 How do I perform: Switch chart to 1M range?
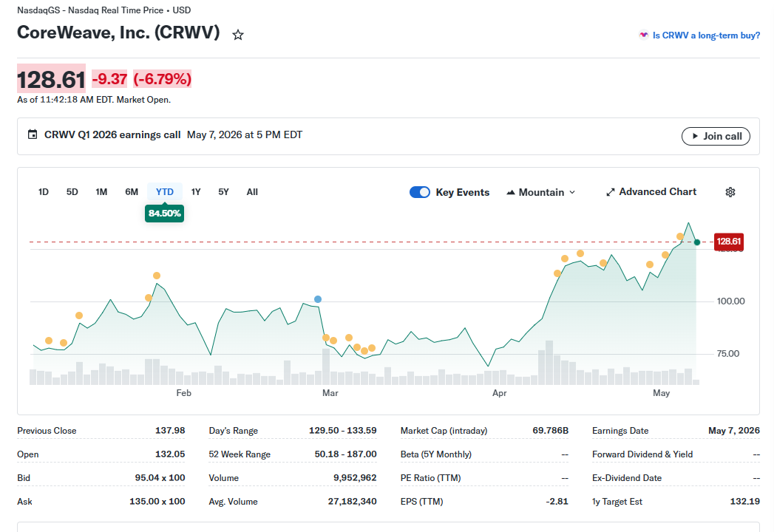101,192
